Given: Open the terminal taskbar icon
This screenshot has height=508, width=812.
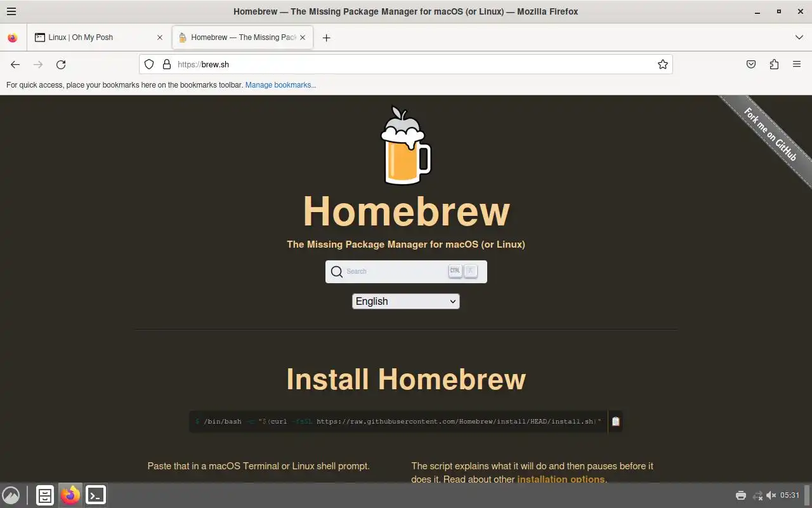Looking at the screenshot, I should pos(96,495).
